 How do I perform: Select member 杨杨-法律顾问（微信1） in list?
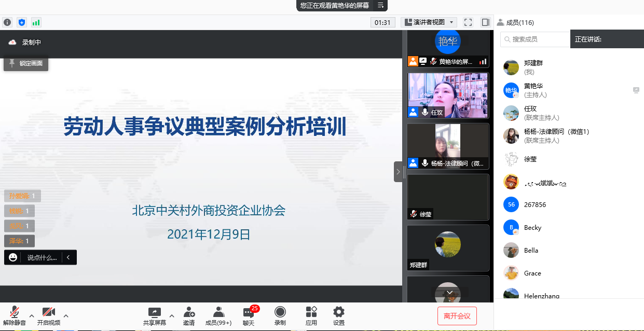click(569, 136)
